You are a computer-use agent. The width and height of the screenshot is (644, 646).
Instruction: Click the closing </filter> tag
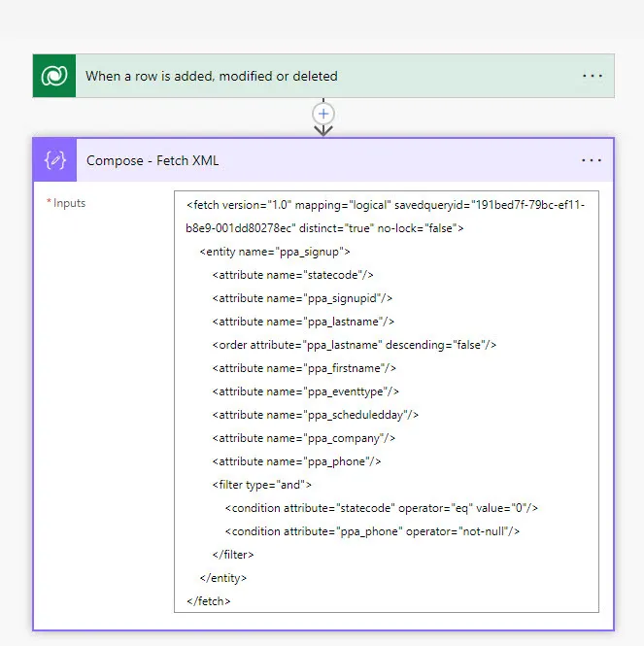233,555
